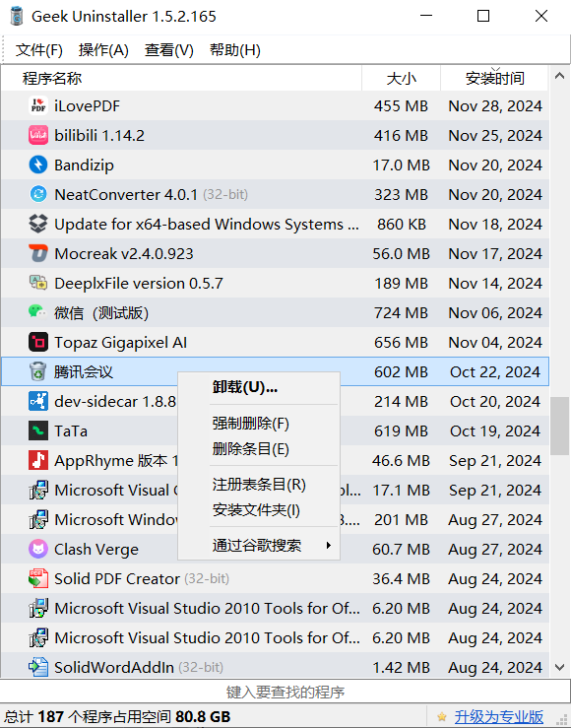Select the Topaz Gigapixel AI row text
The width and height of the screenshot is (571, 728).
[x=121, y=342]
